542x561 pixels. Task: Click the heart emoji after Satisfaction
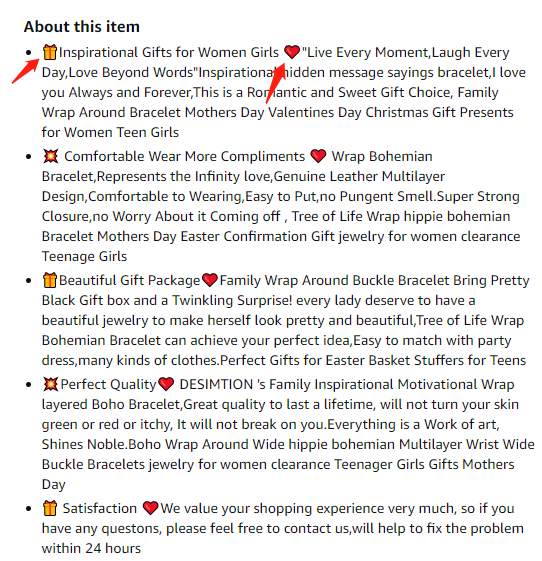pos(150,508)
